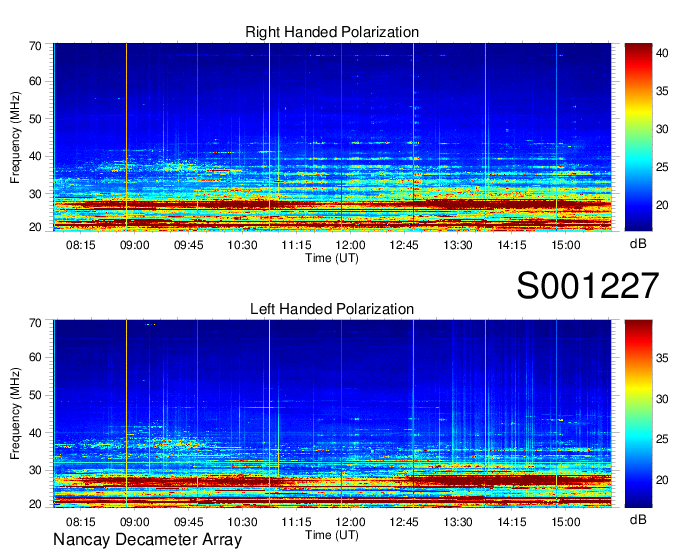The width and height of the screenshot is (680, 552).
Task: Click the 15:00 time tick of Right Handed plot
Action: (566, 245)
